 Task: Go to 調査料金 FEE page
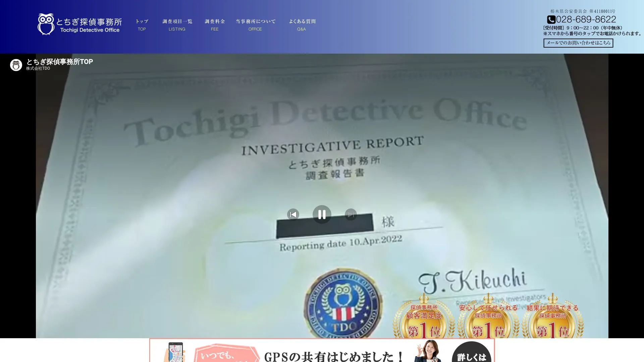coord(215,25)
